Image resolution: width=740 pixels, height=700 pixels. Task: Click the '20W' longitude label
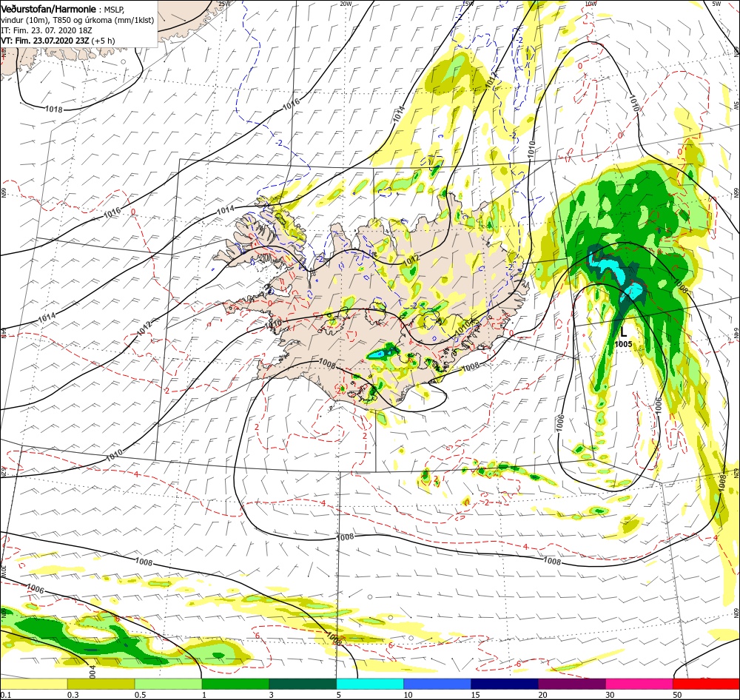346,3
